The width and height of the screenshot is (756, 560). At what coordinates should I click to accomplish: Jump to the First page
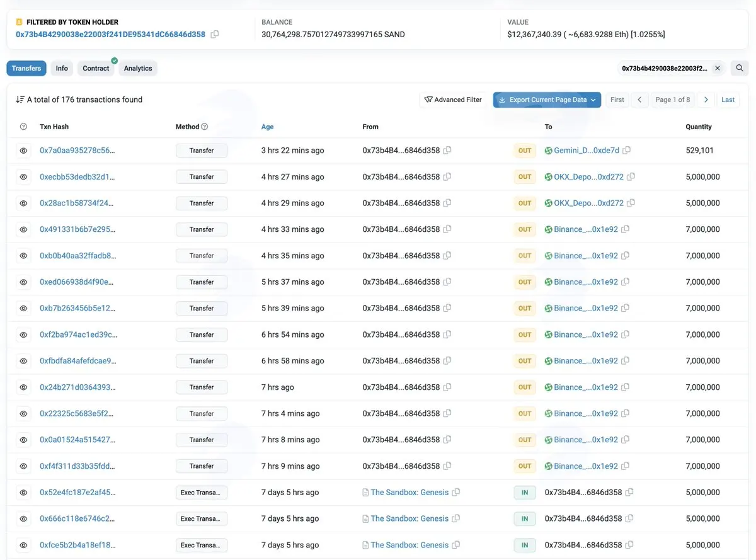tap(617, 100)
